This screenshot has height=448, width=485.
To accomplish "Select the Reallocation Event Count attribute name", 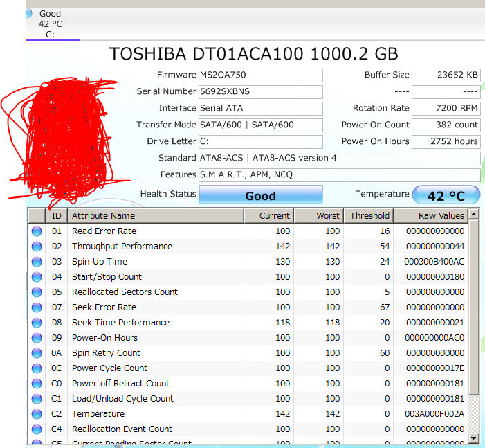I will tap(122, 429).
